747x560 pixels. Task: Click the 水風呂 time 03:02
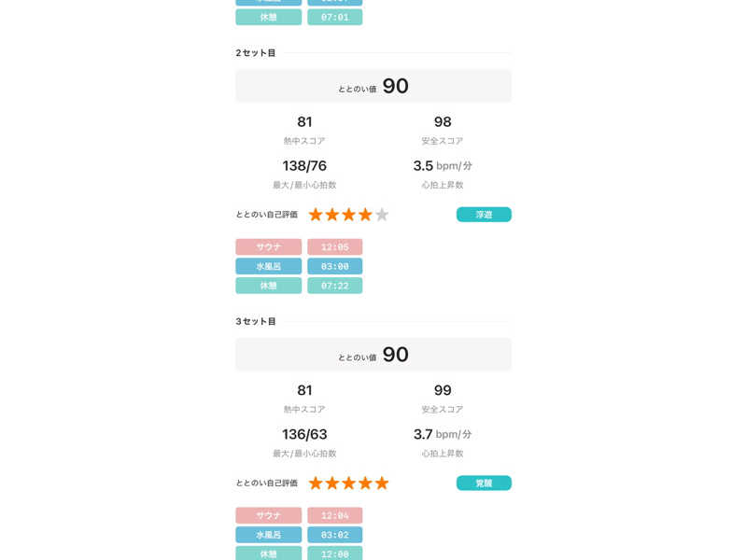click(334, 535)
